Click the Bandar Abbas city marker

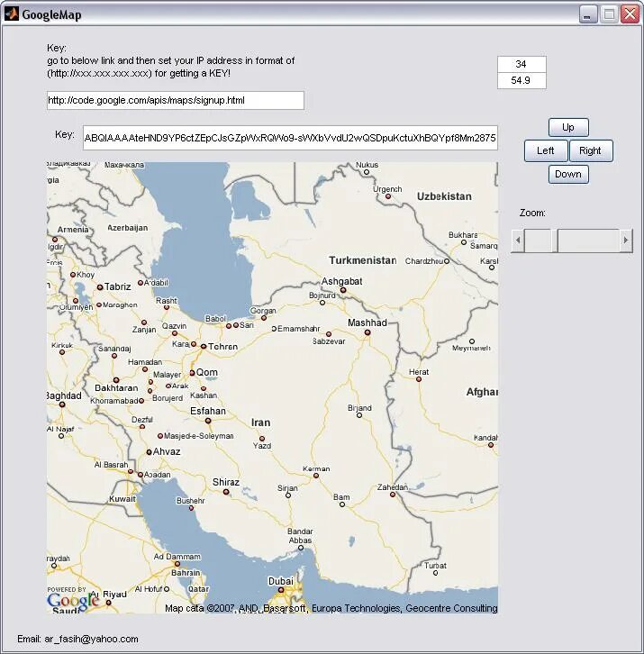(x=300, y=548)
